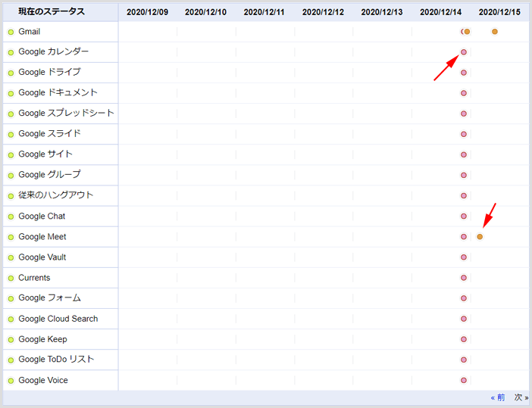The image size is (532, 408).
Task: Click the pink outage dot in Google スライド row
Action: click(464, 134)
